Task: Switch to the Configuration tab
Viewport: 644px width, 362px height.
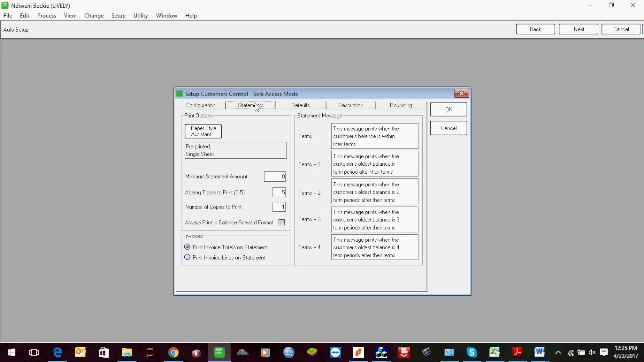Action: click(201, 105)
